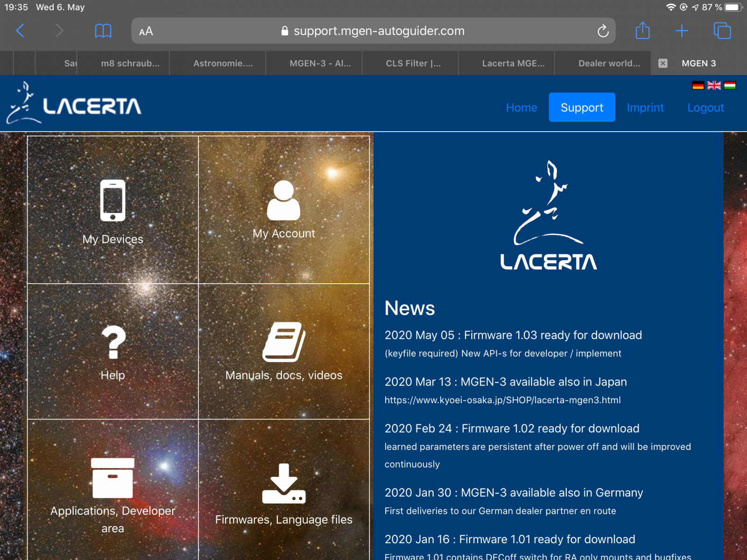The height and width of the screenshot is (560, 747).
Task: Tap the forward navigation arrow
Action: (x=59, y=31)
